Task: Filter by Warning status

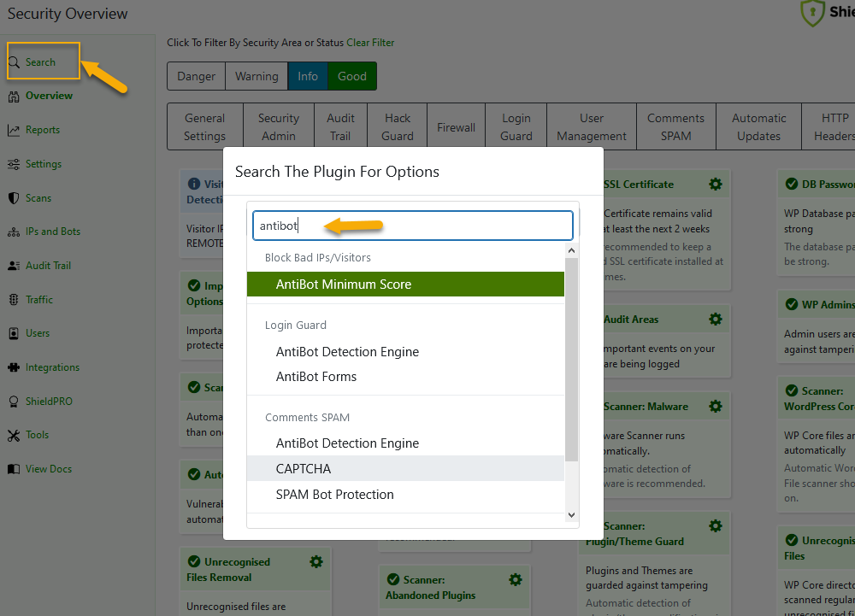Action: (256, 76)
